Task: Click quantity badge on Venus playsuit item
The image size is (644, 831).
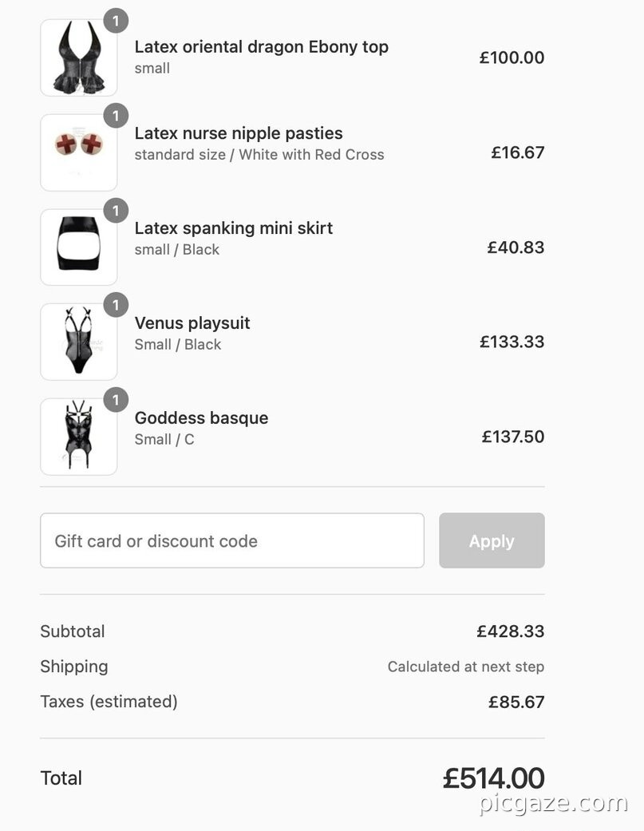Action: pyautogui.click(x=116, y=305)
